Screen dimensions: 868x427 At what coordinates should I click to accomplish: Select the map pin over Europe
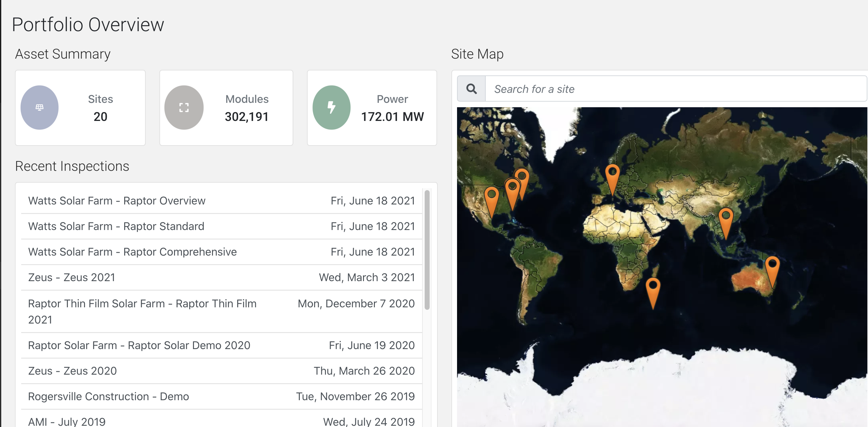coord(612,179)
